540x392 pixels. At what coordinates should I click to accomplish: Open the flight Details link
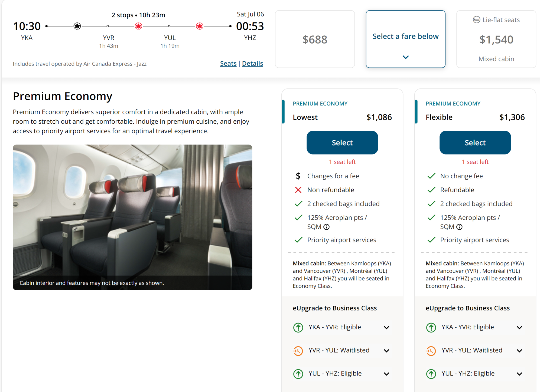[x=252, y=64]
